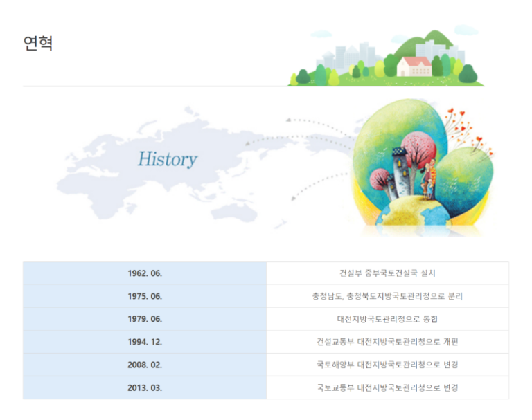Select the 1962. 06. date cell
This screenshot has height=420, width=532.
pyautogui.click(x=145, y=273)
